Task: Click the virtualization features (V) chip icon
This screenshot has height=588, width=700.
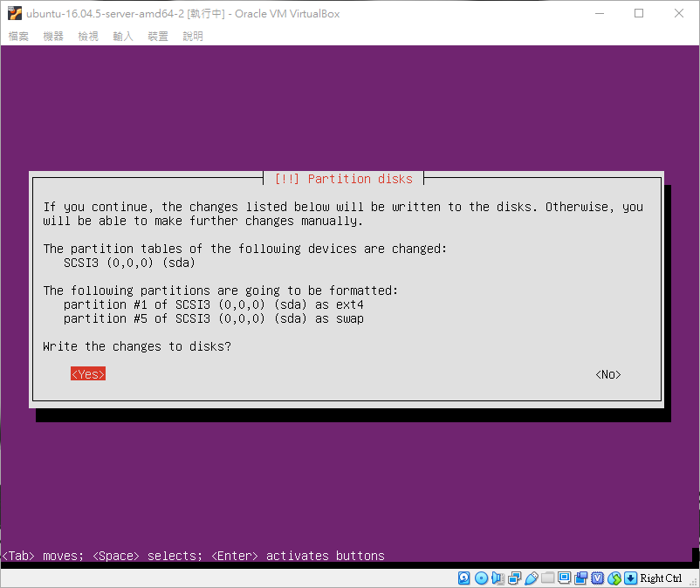Action: tap(597, 578)
